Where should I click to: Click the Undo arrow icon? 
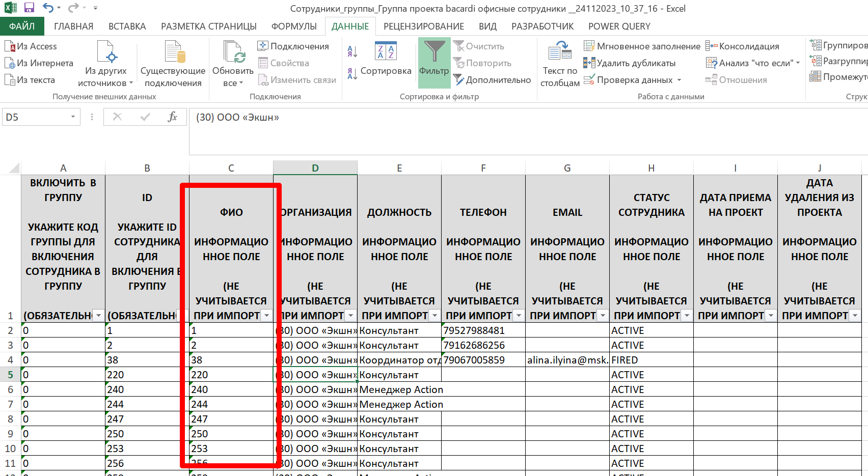tap(48, 8)
